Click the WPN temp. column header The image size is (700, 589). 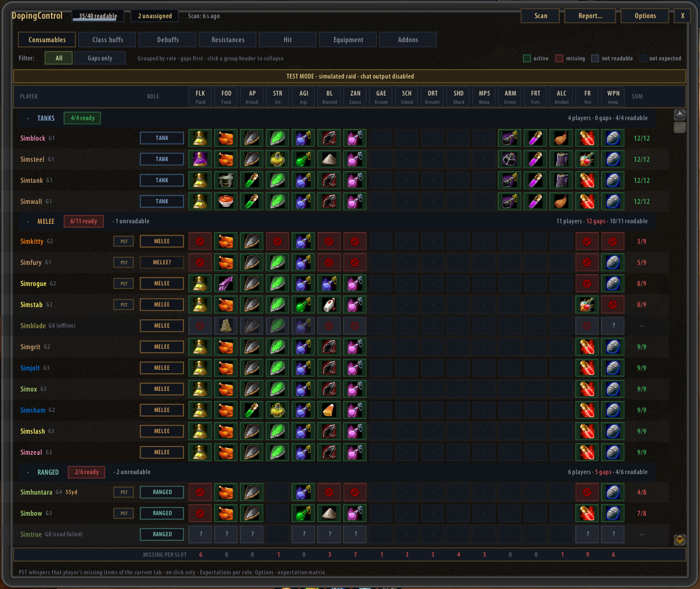pyautogui.click(x=613, y=96)
